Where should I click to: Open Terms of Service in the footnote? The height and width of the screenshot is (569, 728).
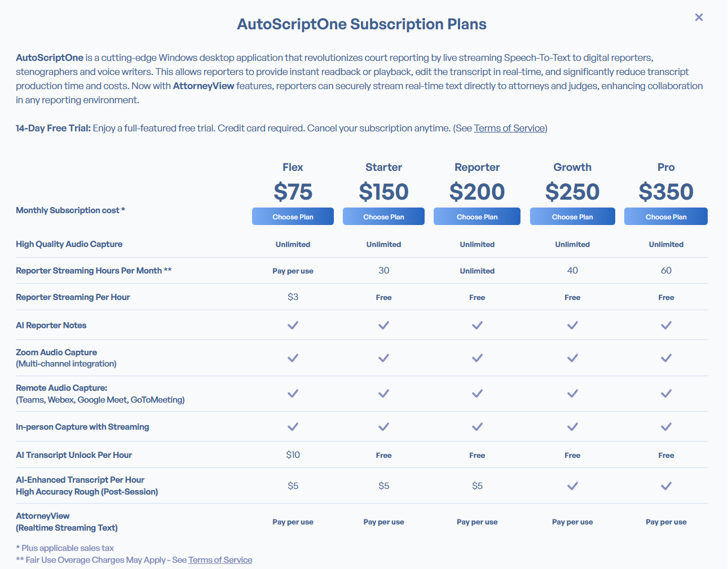220,559
